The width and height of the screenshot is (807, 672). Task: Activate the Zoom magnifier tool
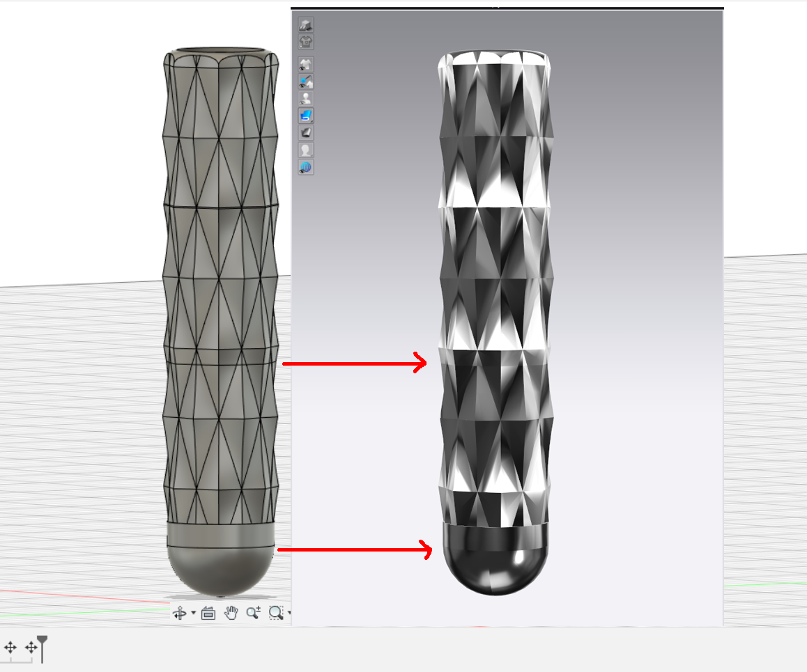point(253,613)
